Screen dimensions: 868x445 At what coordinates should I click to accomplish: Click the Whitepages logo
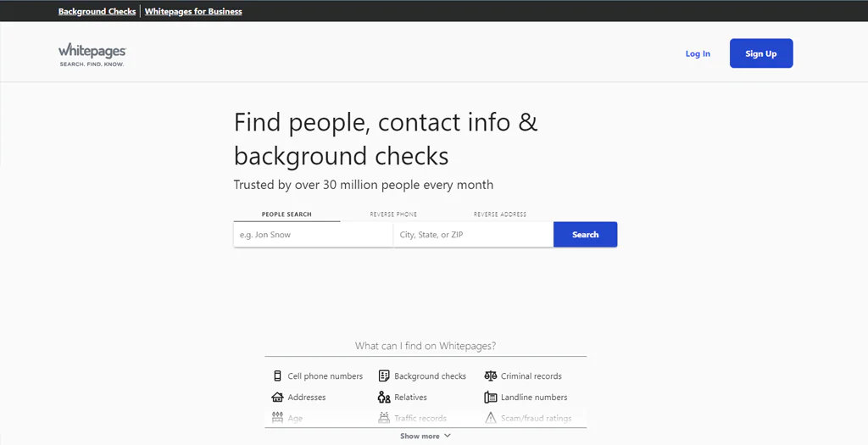[92, 55]
